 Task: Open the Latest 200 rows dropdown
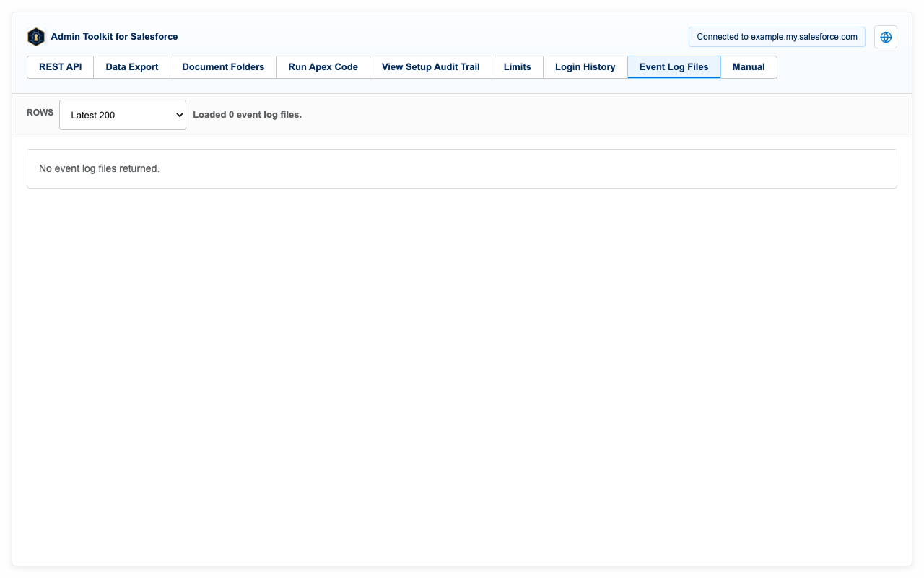pos(123,115)
